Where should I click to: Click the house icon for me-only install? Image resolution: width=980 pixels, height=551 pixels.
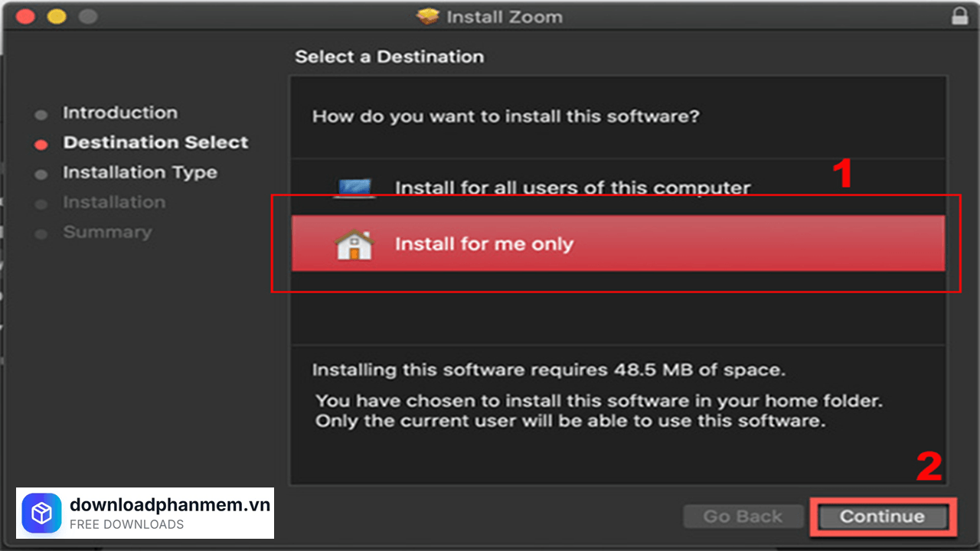point(354,245)
